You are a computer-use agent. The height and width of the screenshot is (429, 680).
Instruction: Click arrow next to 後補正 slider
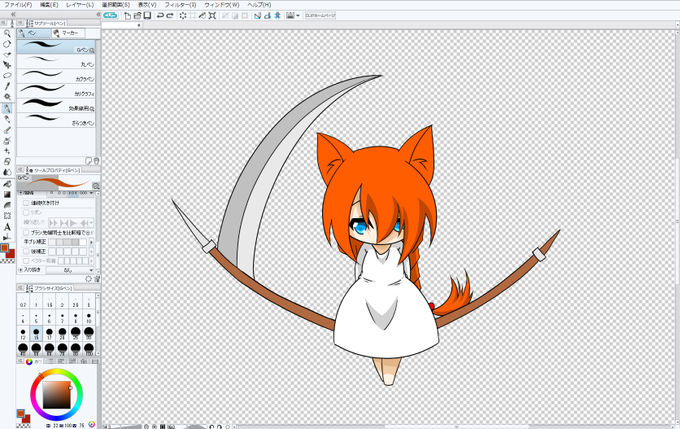click(91, 251)
